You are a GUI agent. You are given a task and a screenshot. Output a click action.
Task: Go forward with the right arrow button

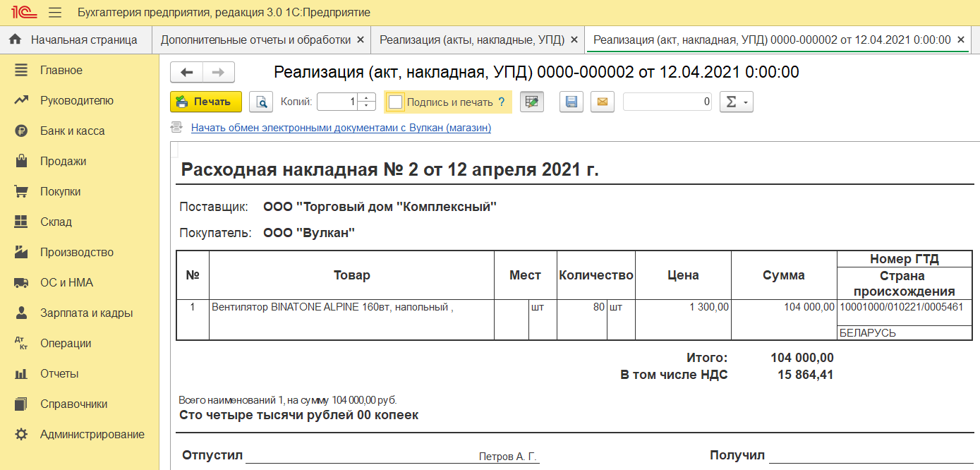(x=219, y=72)
